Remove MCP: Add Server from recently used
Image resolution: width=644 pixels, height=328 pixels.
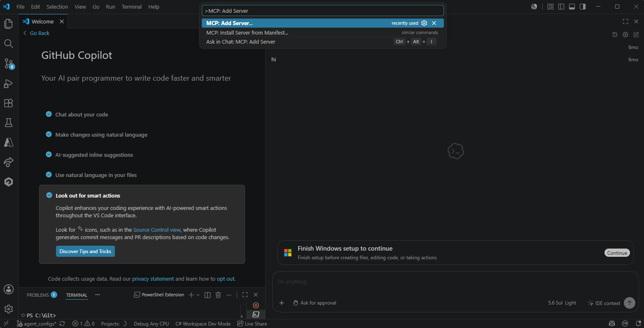tap(434, 23)
